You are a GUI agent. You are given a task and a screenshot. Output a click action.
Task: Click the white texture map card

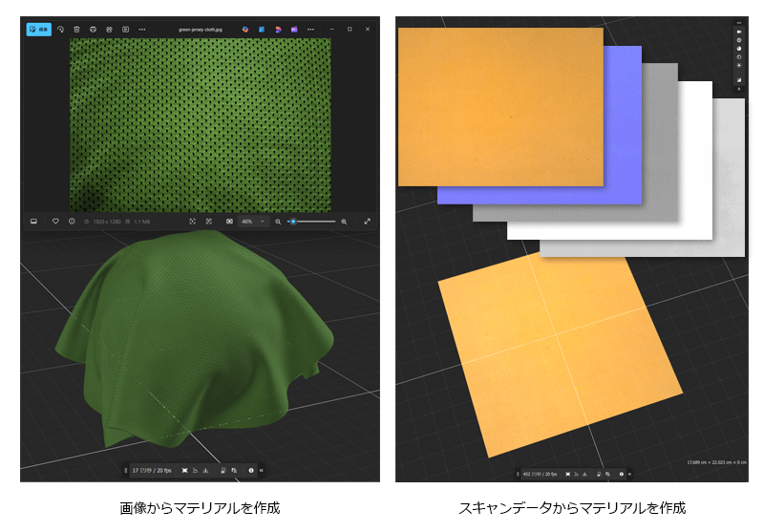pos(695,160)
